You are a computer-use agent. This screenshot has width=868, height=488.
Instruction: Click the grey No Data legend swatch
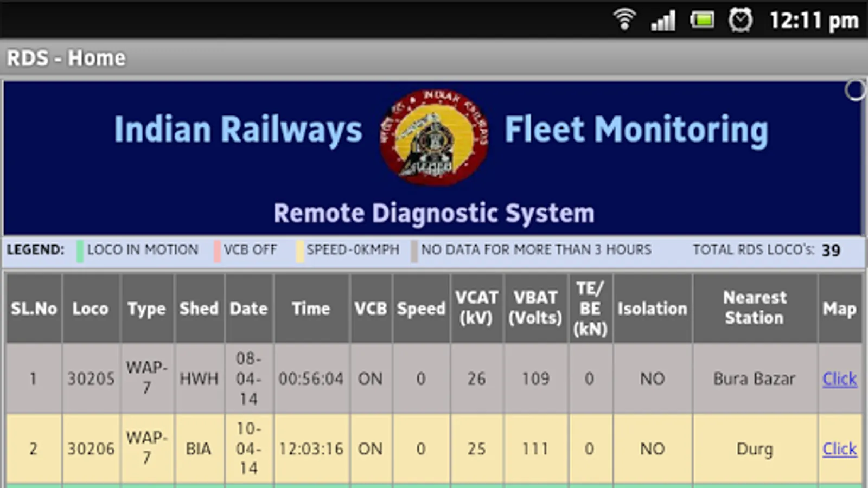(x=414, y=251)
